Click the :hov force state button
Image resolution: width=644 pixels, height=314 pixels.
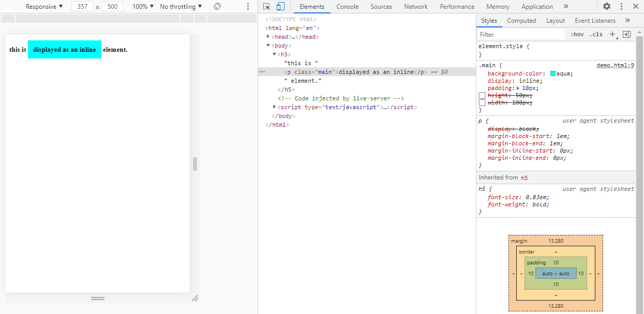(x=577, y=35)
